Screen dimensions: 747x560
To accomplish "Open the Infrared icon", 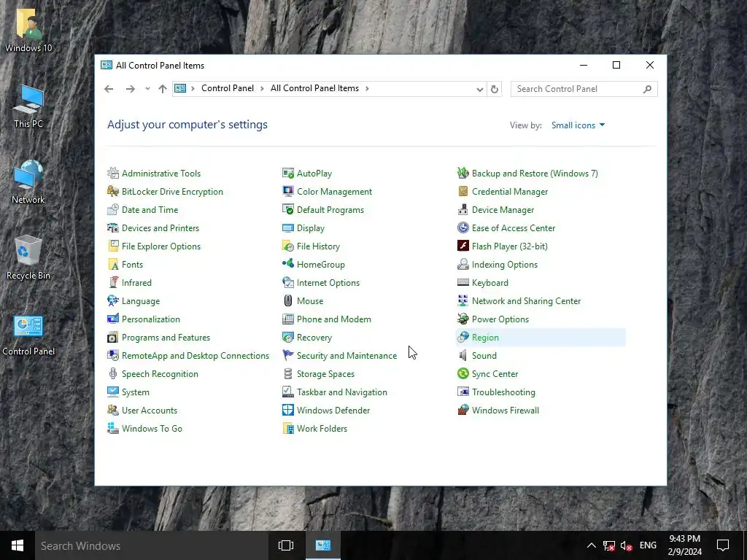I will pos(113,283).
